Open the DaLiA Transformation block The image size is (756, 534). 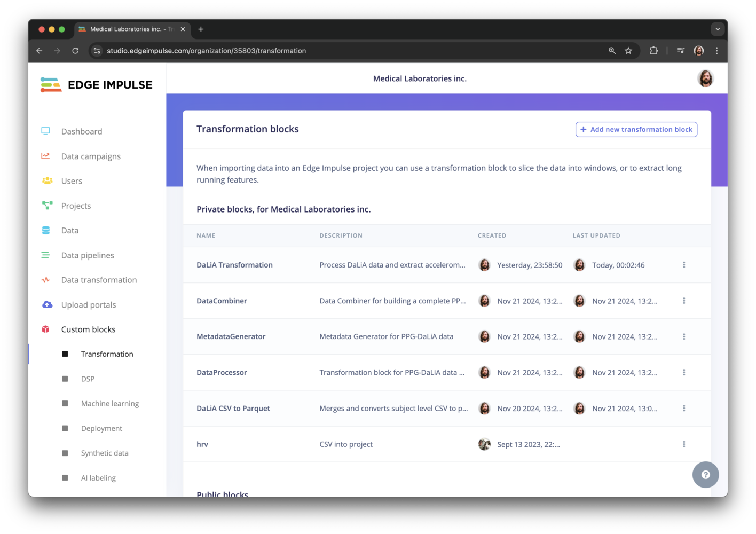(234, 265)
